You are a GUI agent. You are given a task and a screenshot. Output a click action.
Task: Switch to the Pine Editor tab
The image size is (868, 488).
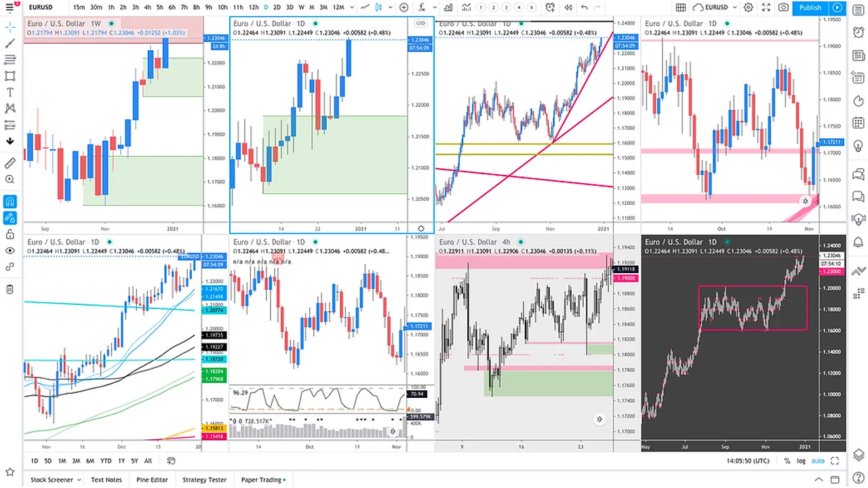pos(152,479)
